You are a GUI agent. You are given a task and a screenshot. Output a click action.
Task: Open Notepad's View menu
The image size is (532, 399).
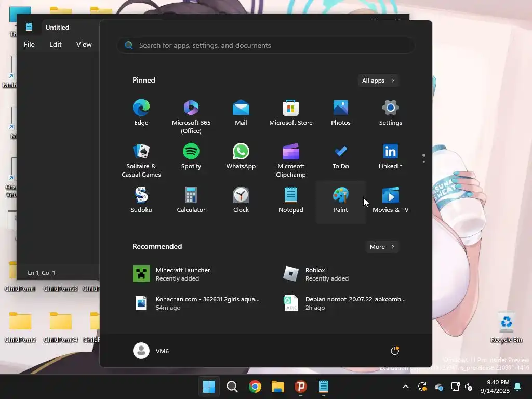[x=84, y=45]
